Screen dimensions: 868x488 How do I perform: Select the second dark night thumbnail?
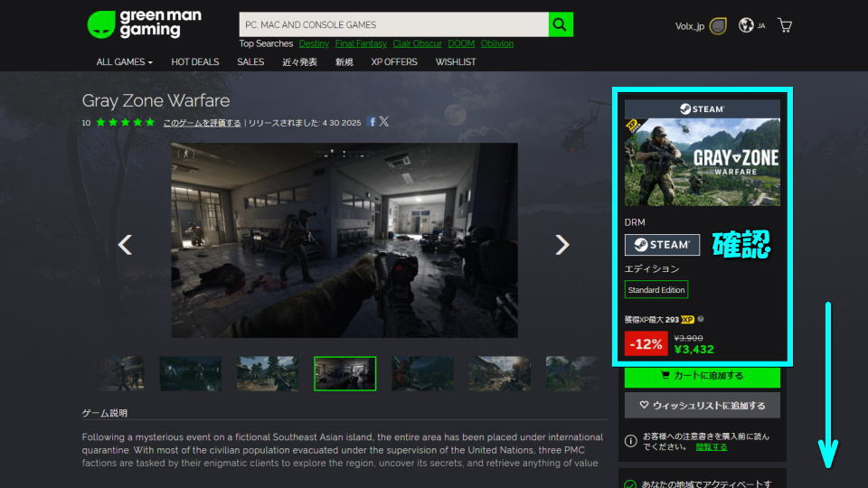point(191,373)
